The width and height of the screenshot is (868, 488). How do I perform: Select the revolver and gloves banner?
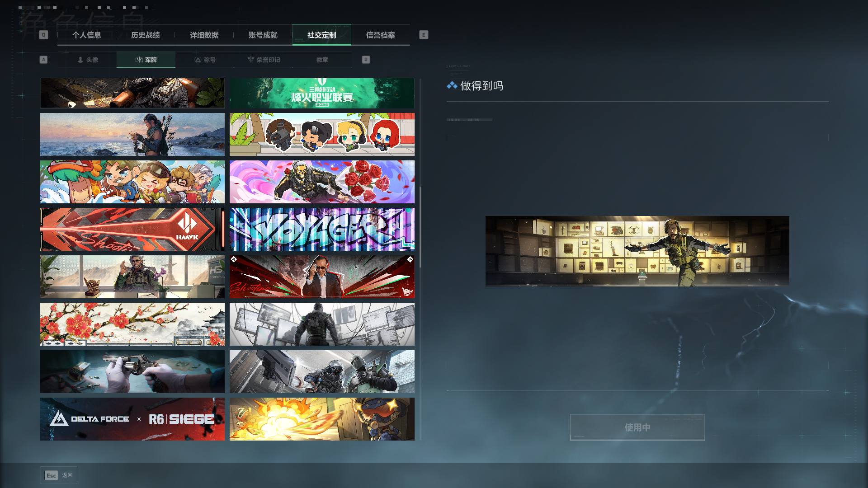point(132,371)
